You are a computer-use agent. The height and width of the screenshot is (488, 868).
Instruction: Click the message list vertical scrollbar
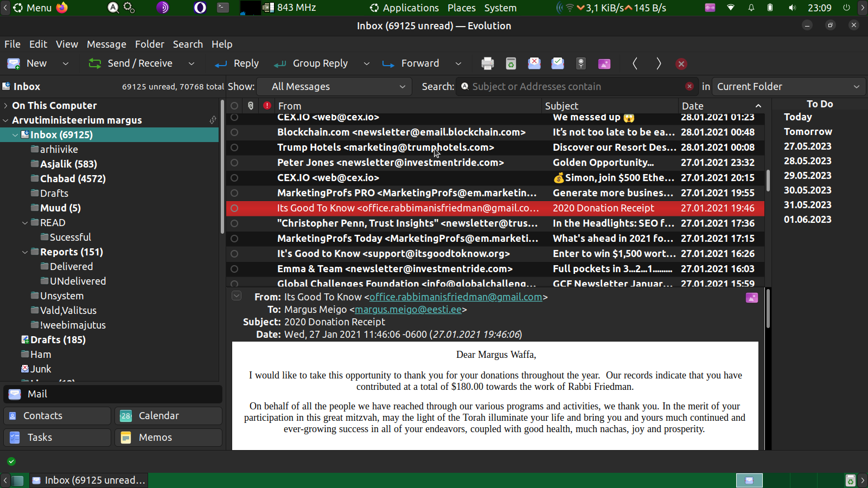tap(768, 181)
